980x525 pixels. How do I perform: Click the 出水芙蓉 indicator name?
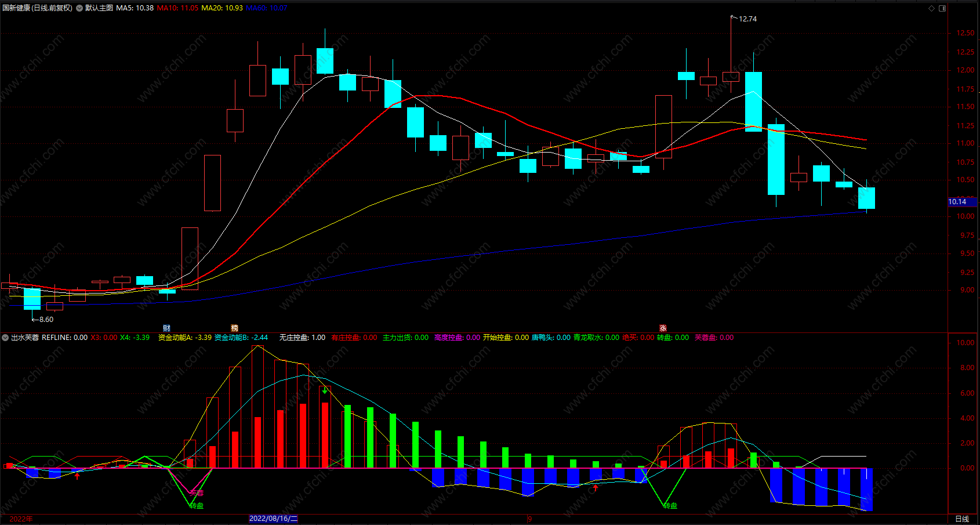(x=25, y=338)
